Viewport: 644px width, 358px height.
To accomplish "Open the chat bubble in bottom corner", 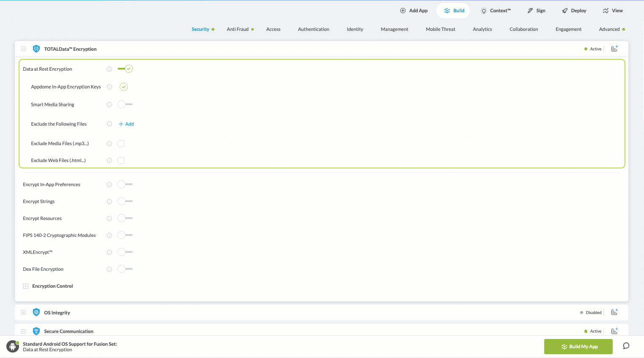I will coord(626,346).
